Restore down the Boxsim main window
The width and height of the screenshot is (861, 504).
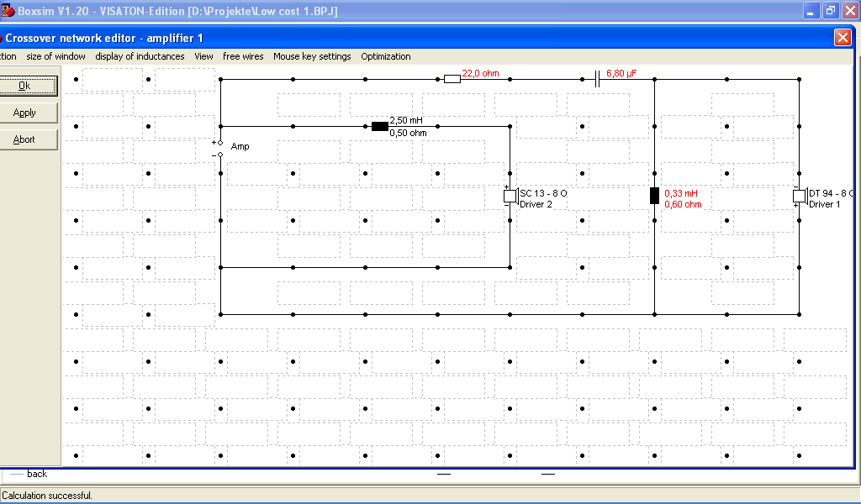click(831, 10)
